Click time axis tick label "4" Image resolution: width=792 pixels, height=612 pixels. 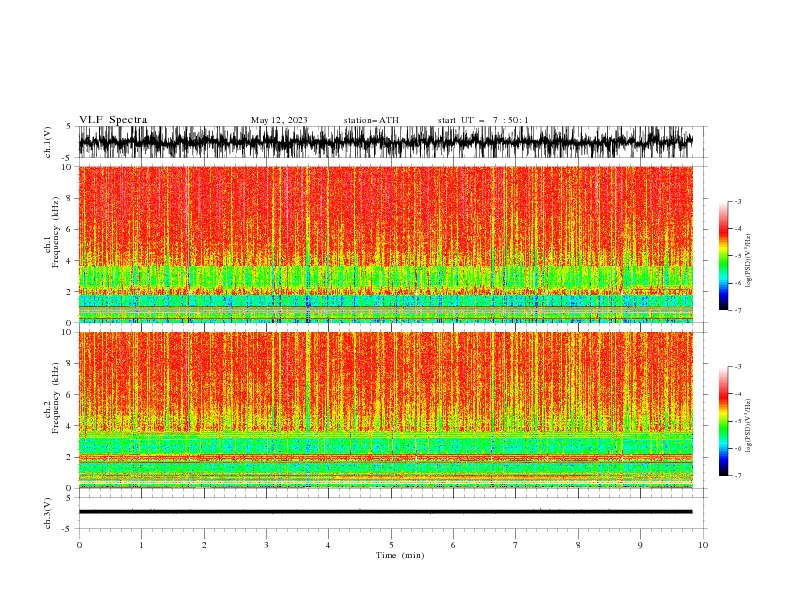(328, 545)
